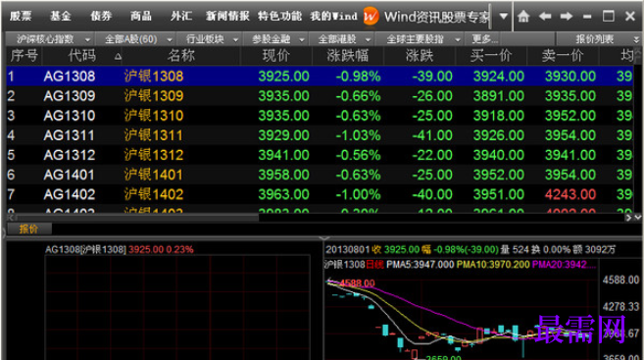Switch to the 报价 tab
Viewport: 644px width, 360px height.
click(x=28, y=230)
